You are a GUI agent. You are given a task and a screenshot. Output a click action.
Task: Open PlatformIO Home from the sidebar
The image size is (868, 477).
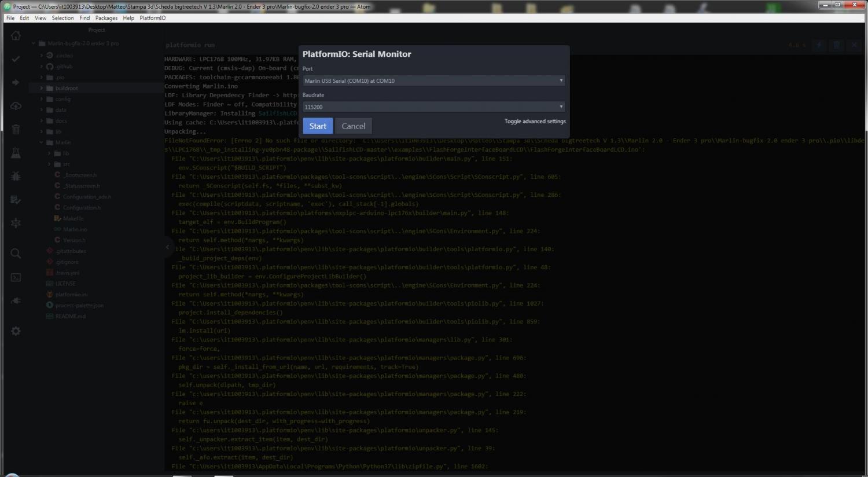click(x=16, y=36)
